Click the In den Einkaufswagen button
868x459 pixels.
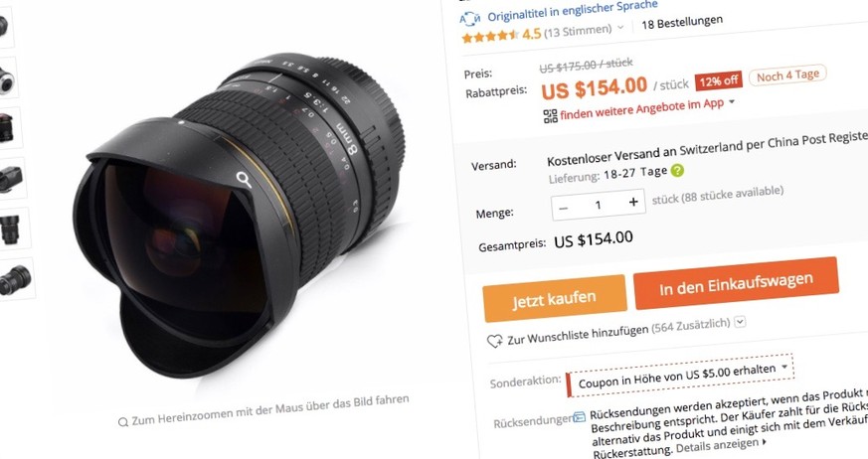(x=736, y=283)
